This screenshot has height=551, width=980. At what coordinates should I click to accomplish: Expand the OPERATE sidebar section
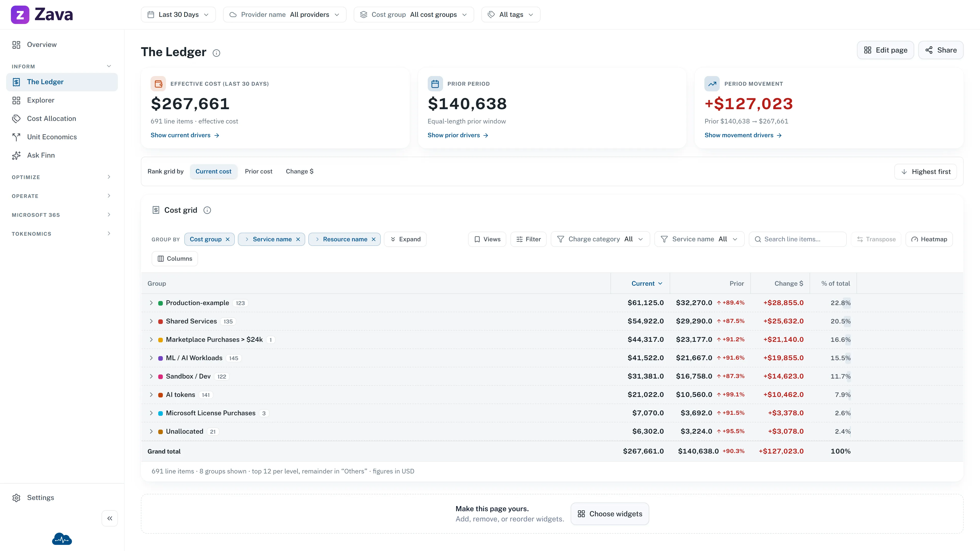click(62, 196)
